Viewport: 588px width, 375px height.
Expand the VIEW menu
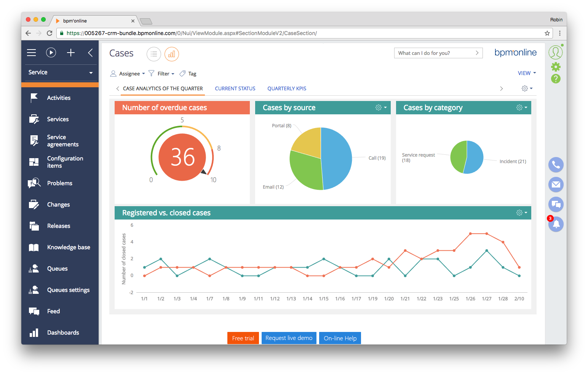pyautogui.click(x=527, y=73)
